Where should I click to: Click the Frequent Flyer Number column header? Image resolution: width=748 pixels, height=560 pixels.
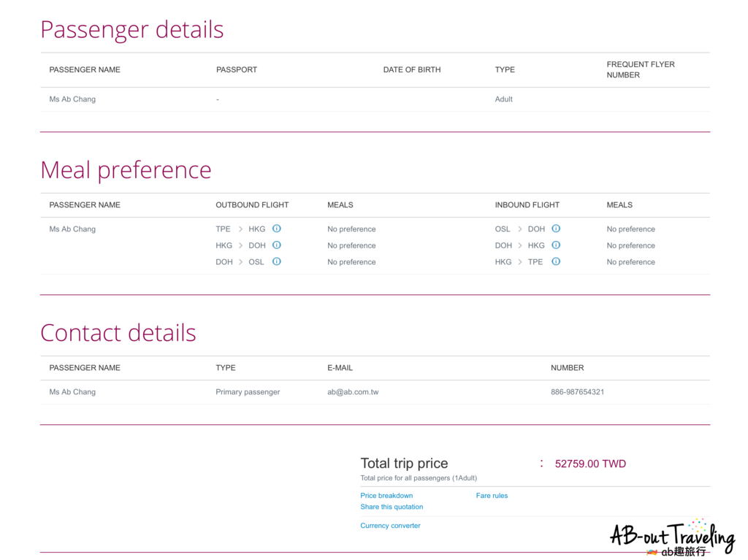click(641, 69)
